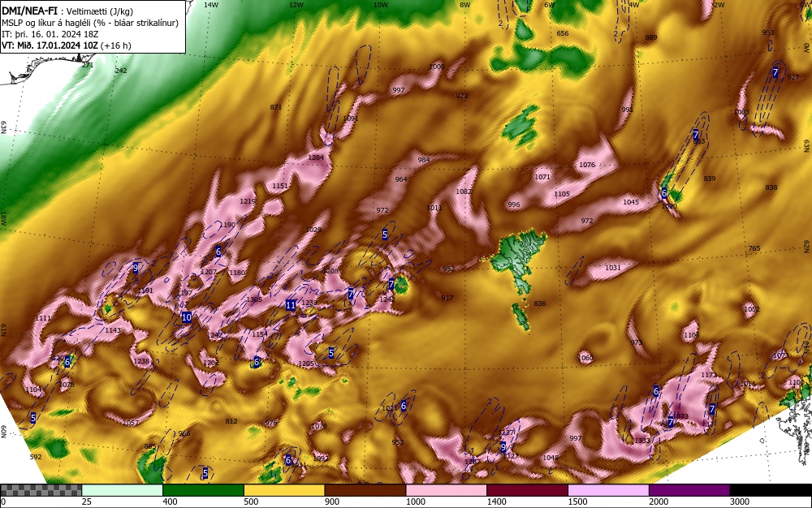Screen dimensions: 812x508
Task: Click the map value 1057
Action: pyautogui.click(x=131, y=423)
